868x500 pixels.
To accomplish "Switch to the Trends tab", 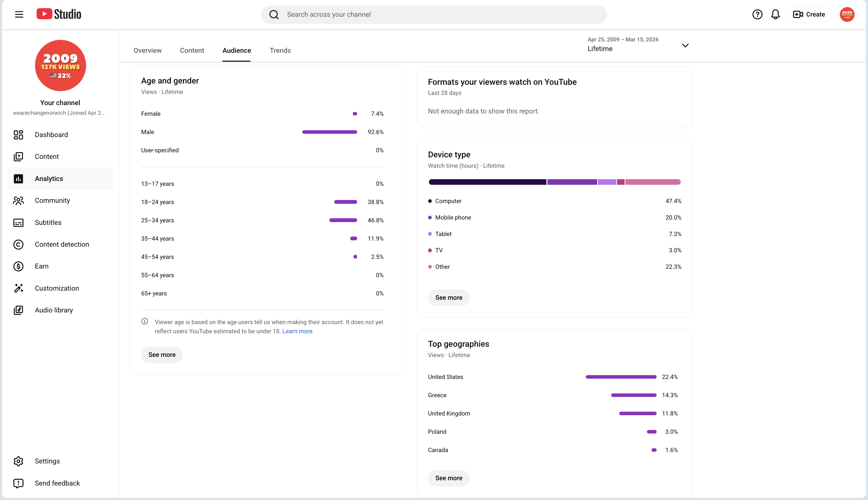I will click(x=280, y=51).
